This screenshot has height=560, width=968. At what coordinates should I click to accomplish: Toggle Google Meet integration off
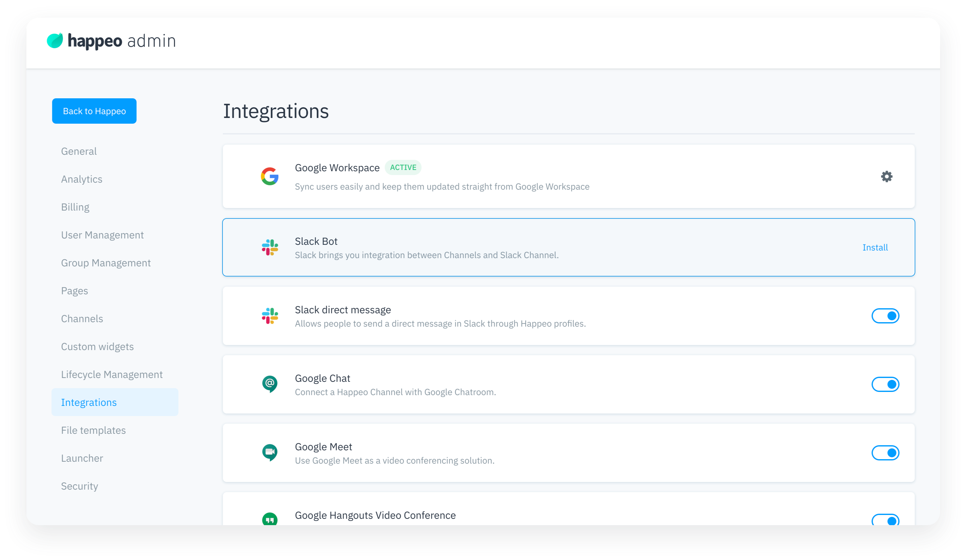(885, 453)
